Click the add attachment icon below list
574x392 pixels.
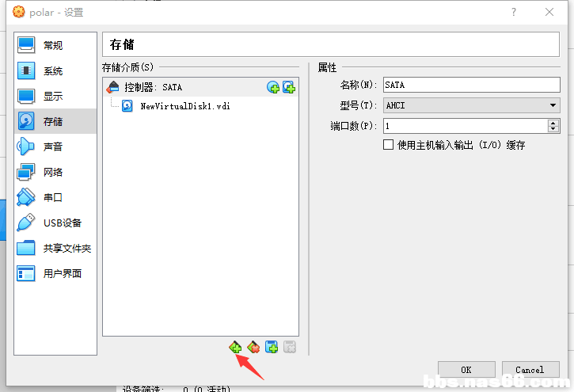point(272,347)
